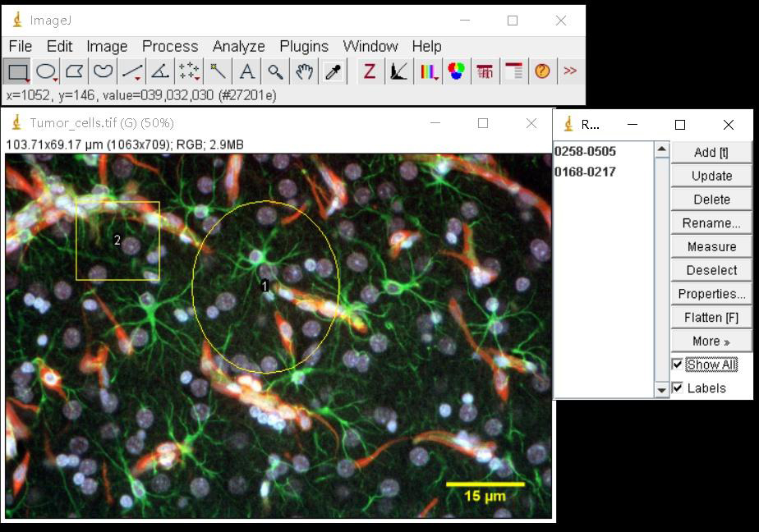Select the Oval selection tool
The width and height of the screenshot is (759, 532).
(46, 72)
